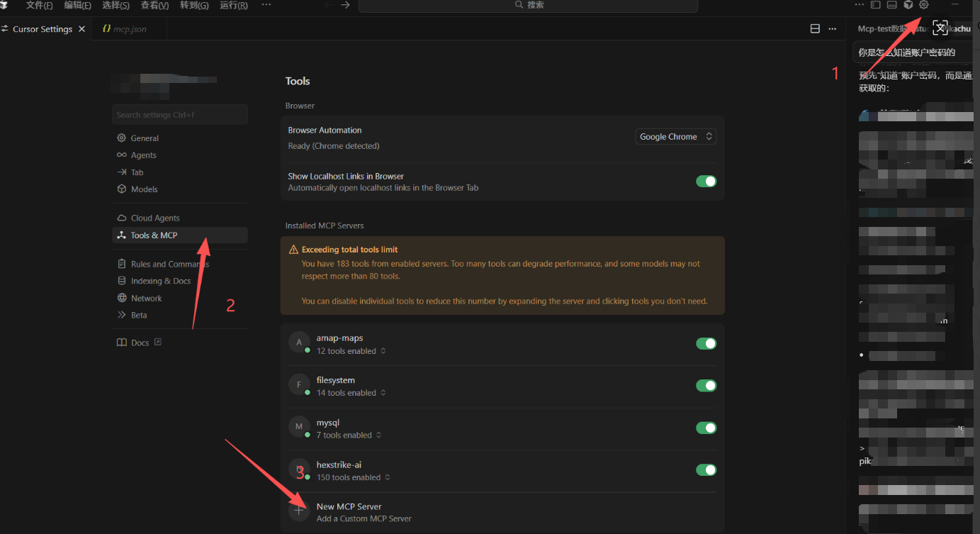This screenshot has width=980, height=534.
Task: Open the 选择(S) menu
Action: 116,5
